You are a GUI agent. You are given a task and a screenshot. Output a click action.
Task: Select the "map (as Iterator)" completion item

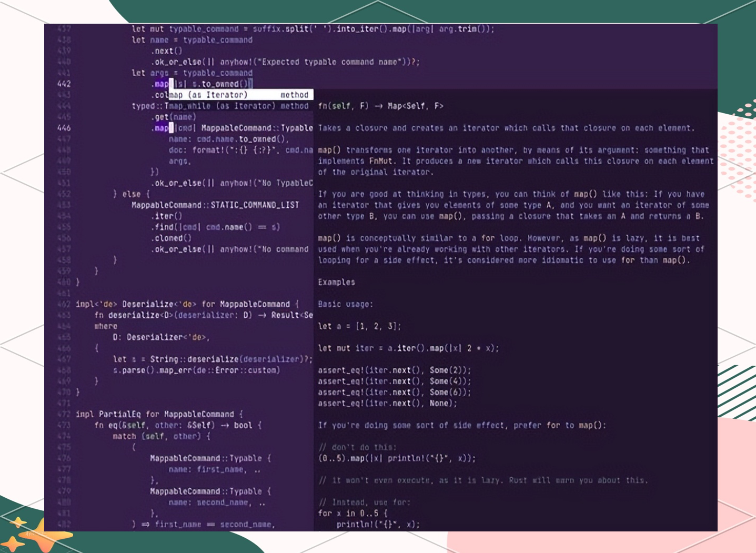241,95
